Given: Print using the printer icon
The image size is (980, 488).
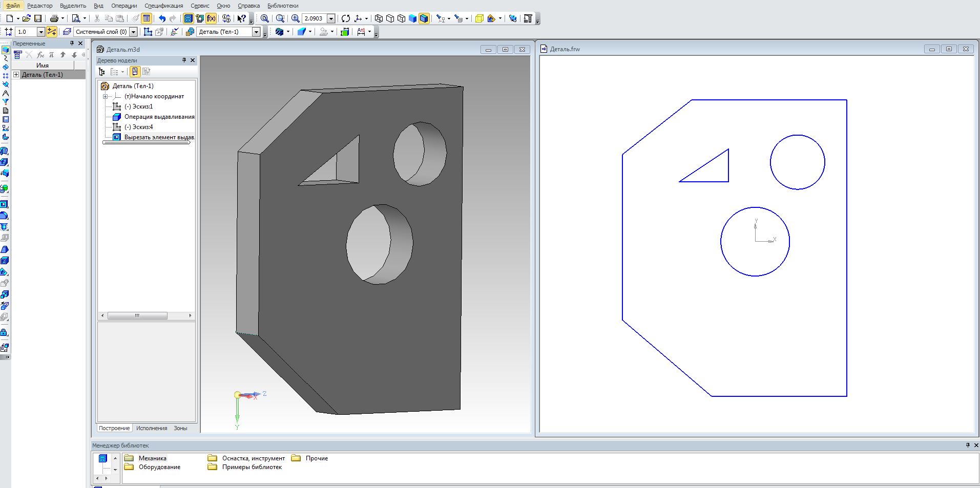Looking at the screenshot, I should click(54, 18).
